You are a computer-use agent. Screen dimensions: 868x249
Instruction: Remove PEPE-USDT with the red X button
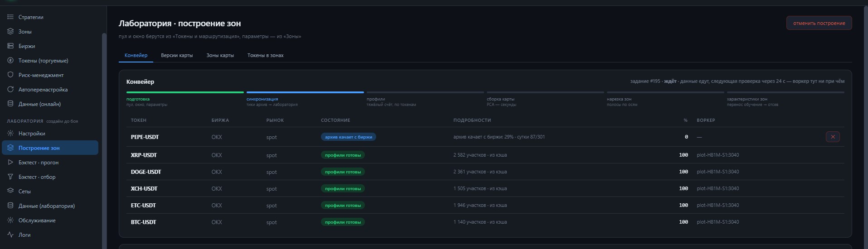(x=833, y=137)
